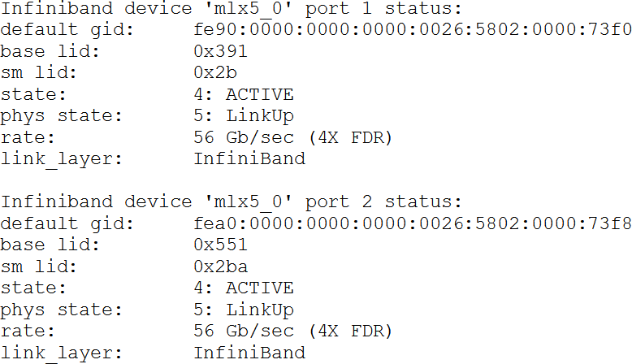Click the port 2 status header line

click(231, 201)
